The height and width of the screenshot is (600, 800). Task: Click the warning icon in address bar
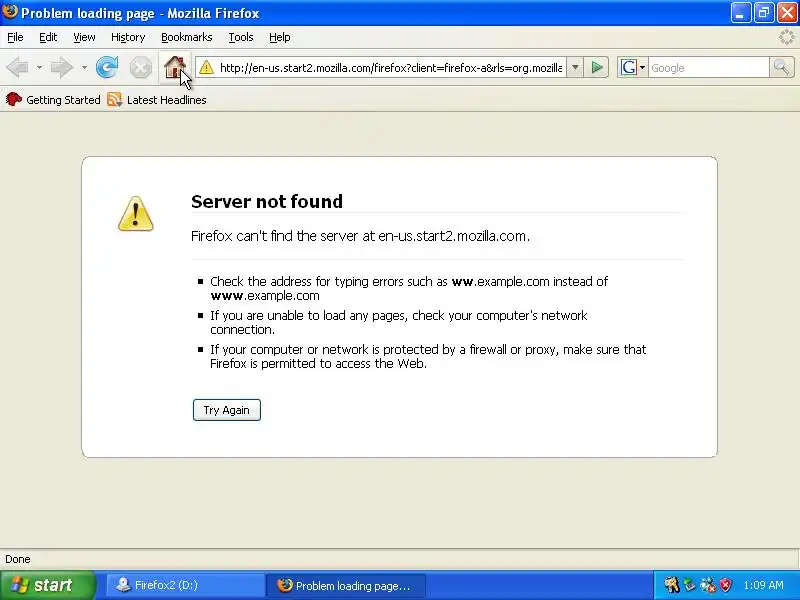click(x=207, y=67)
